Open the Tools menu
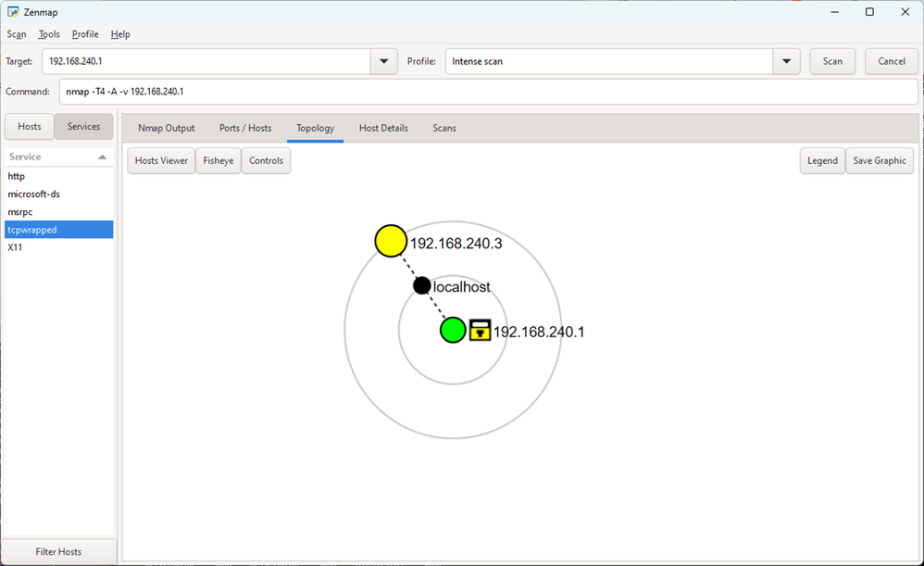Image resolution: width=924 pixels, height=566 pixels. coord(49,34)
